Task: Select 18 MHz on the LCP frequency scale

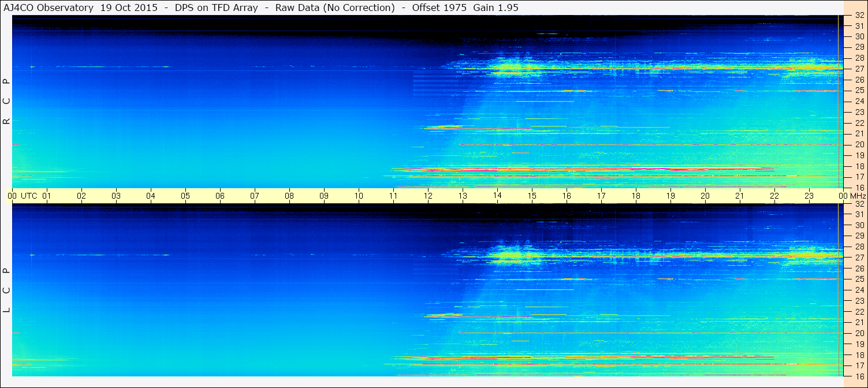Action: point(859,355)
